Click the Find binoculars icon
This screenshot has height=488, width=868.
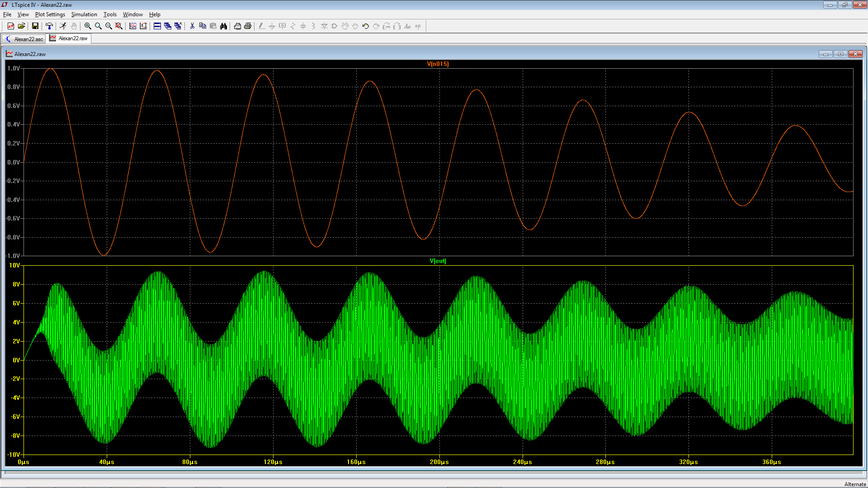tap(223, 26)
